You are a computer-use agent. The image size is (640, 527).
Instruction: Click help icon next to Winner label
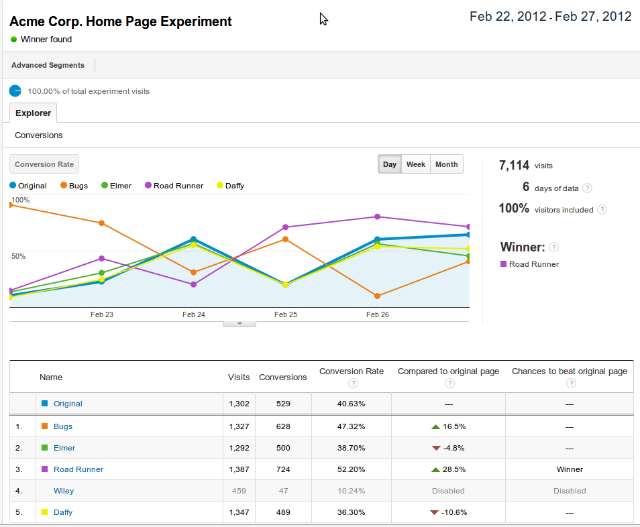pyautogui.click(x=554, y=247)
